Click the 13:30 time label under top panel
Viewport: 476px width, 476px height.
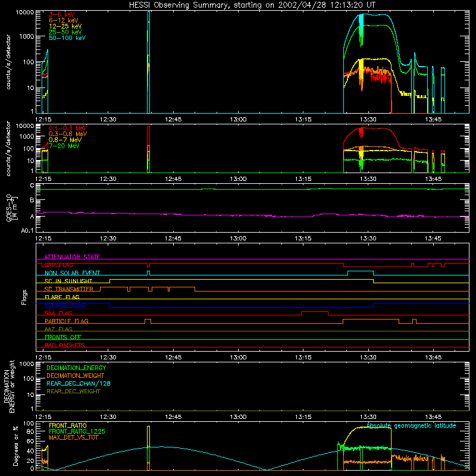[x=368, y=120]
